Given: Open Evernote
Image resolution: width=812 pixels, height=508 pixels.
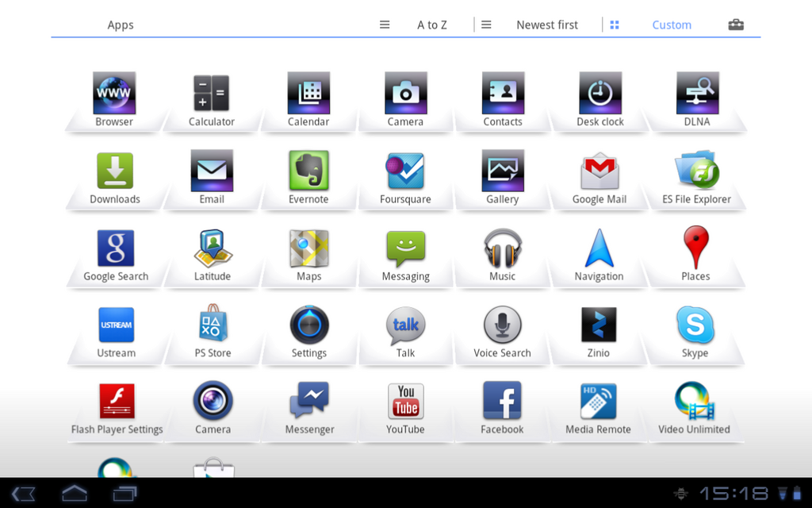Looking at the screenshot, I should 308,170.
